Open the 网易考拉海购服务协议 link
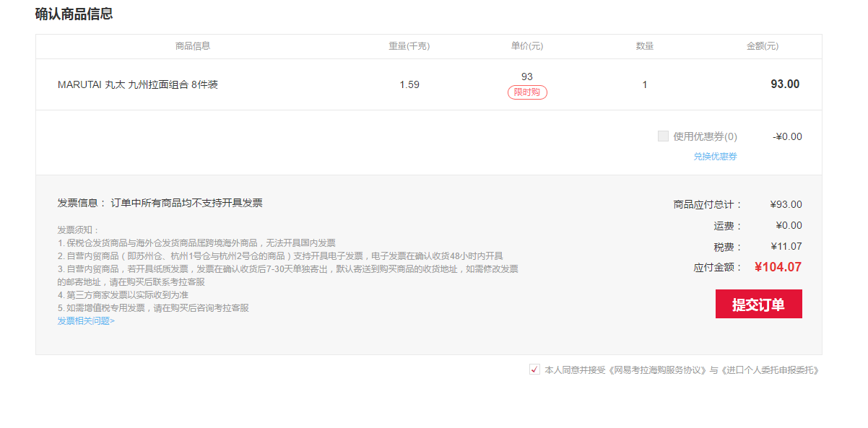This screenshot has width=868, height=428. [659, 370]
